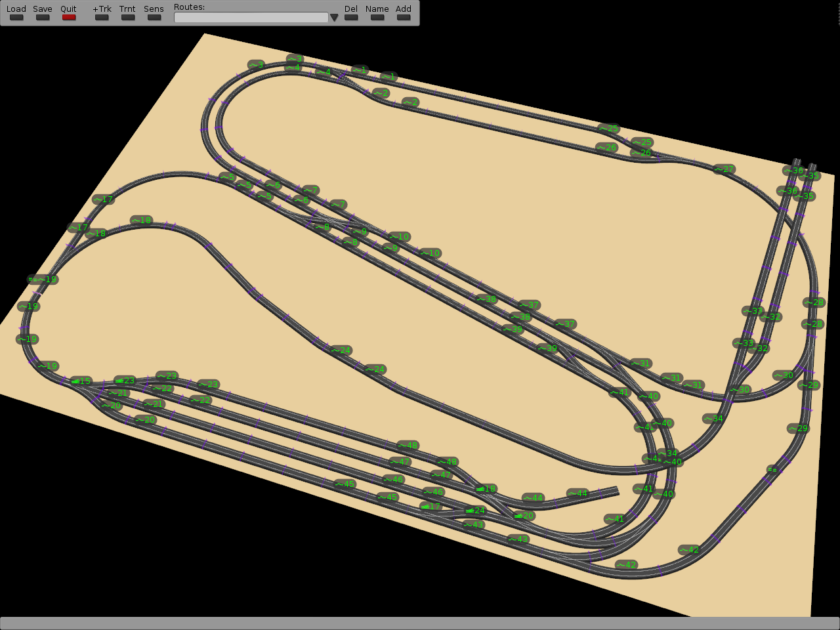This screenshot has height=630, width=840.
Task: Toggle the Trnt turnout mode
Action: 128,17
